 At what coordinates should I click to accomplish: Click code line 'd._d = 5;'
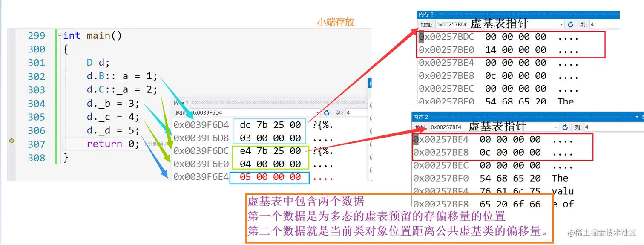coord(113,130)
